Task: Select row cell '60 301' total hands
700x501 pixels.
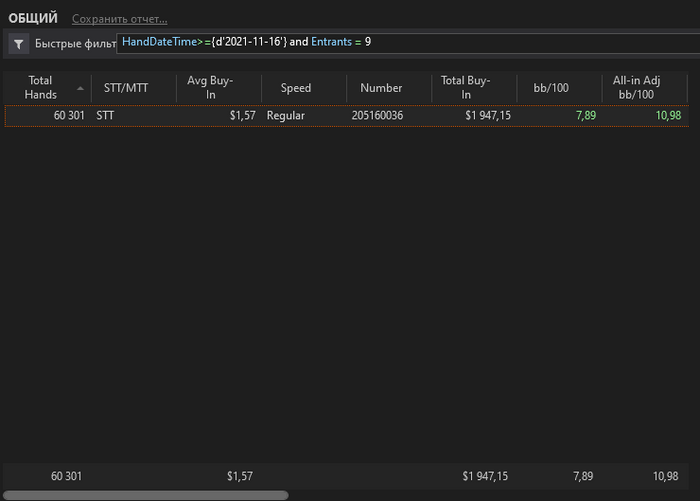Action: coord(69,116)
